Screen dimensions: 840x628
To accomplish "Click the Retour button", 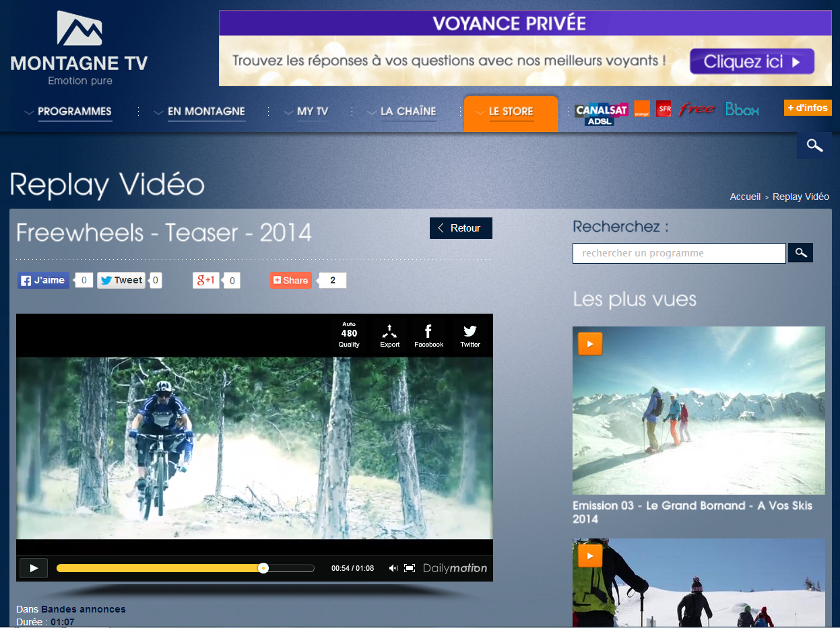I will (461, 228).
